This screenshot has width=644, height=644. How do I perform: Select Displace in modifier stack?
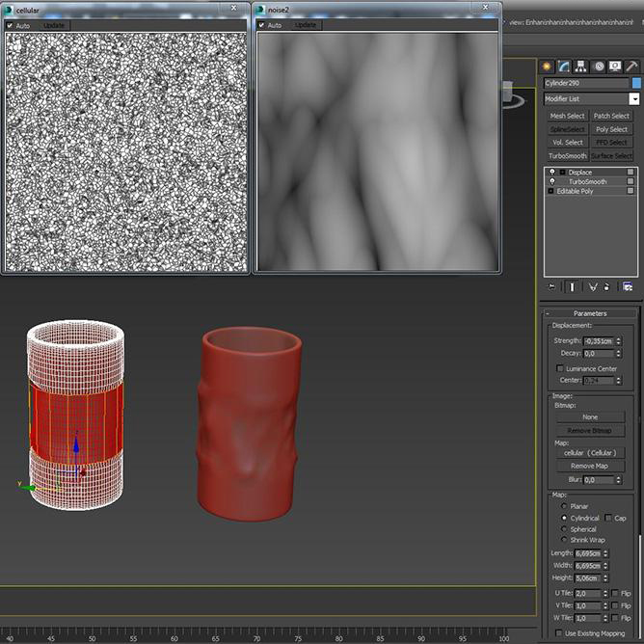(x=580, y=173)
